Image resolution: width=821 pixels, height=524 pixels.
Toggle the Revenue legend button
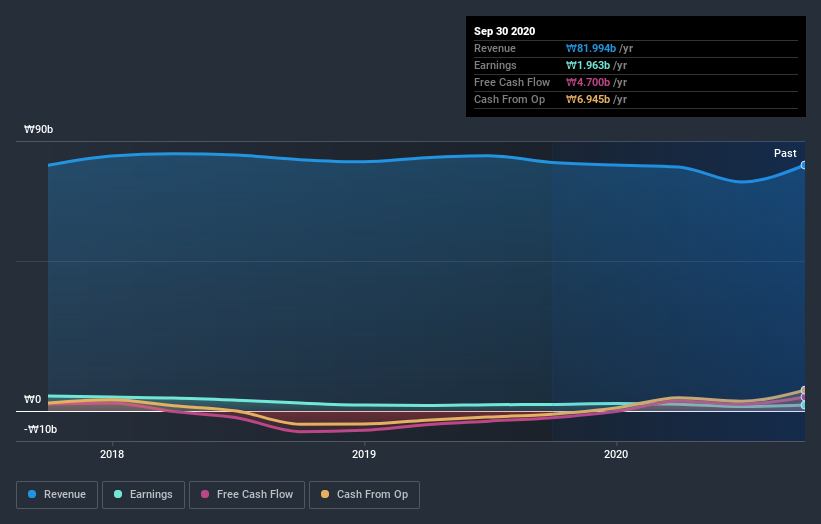coord(57,495)
